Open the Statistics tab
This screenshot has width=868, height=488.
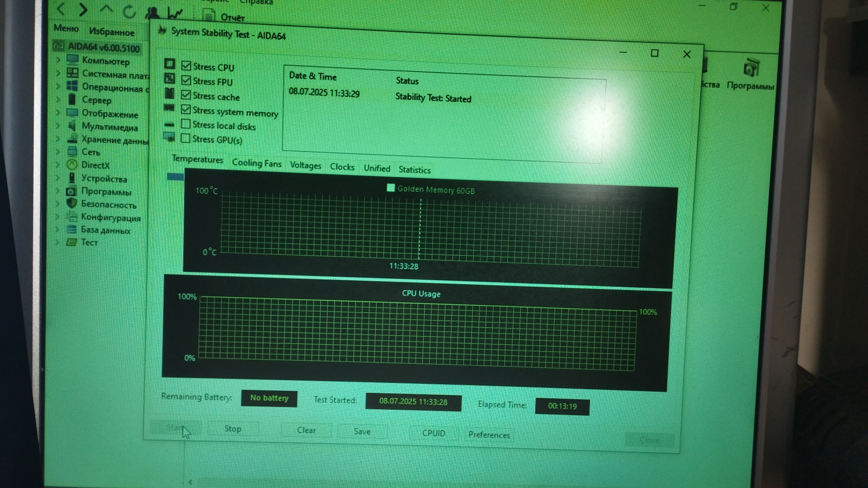(x=414, y=170)
